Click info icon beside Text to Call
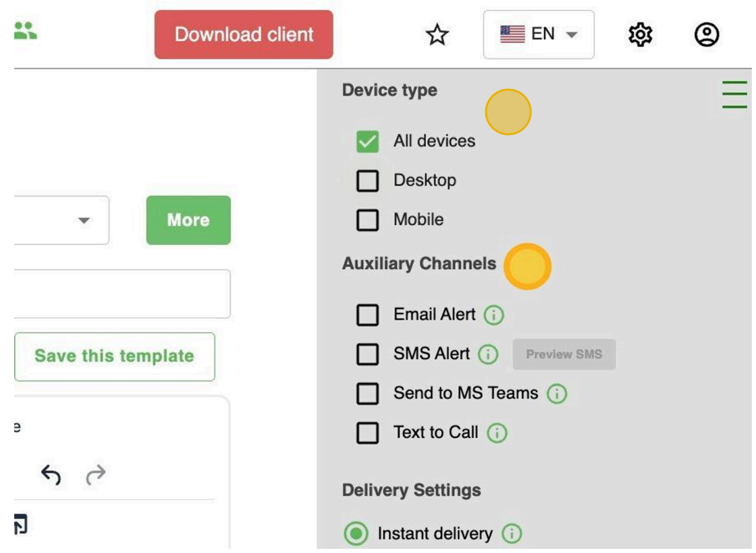 pos(496,433)
